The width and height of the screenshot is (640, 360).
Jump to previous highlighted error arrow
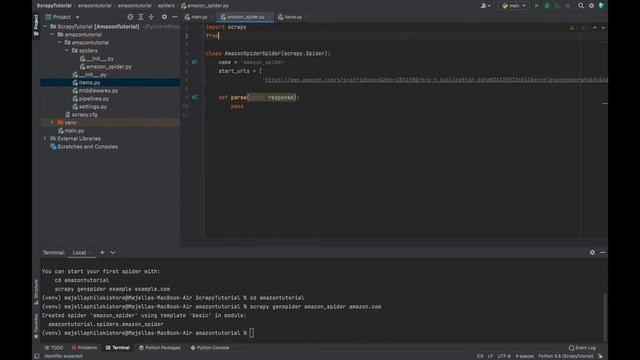click(595, 28)
